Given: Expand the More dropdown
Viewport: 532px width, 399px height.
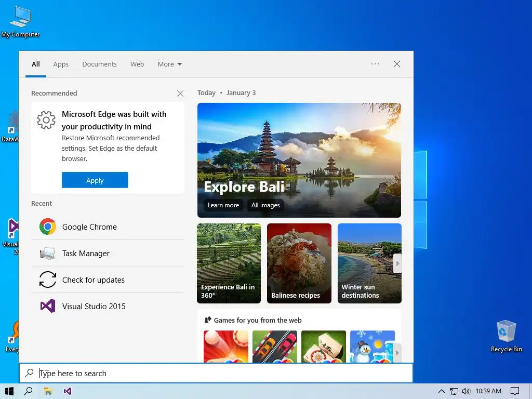Looking at the screenshot, I should point(170,64).
